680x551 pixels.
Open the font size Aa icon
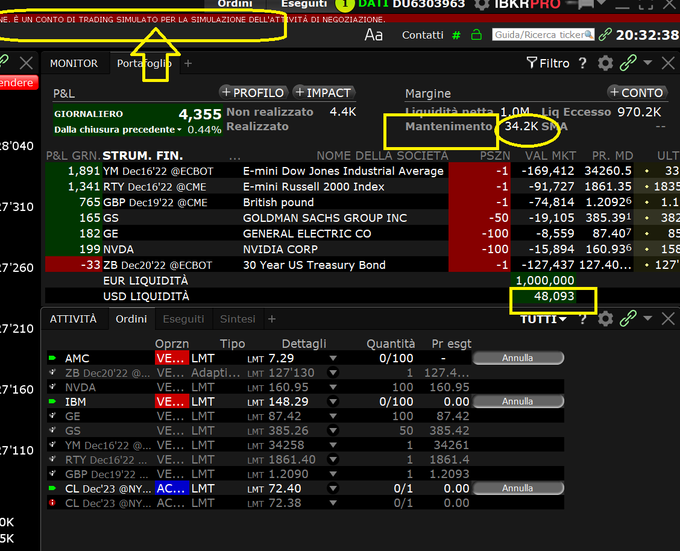coord(373,35)
